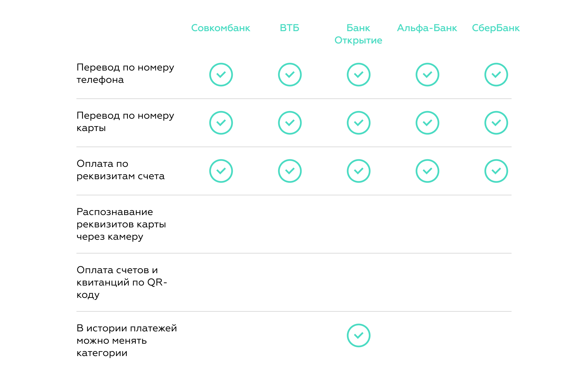This screenshot has width=588, height=376.
Task: Click ВТБ phone number transfer checkmark
Action: tap(290, 75)
